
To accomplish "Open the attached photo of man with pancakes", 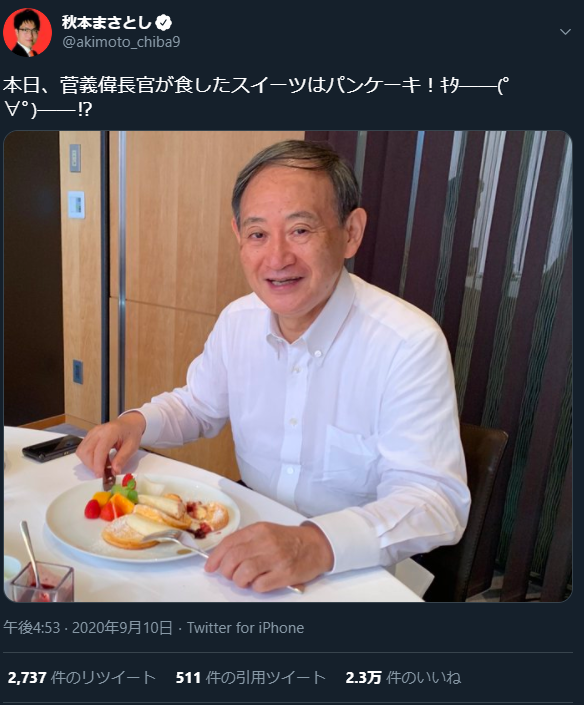I will [288, 366].
